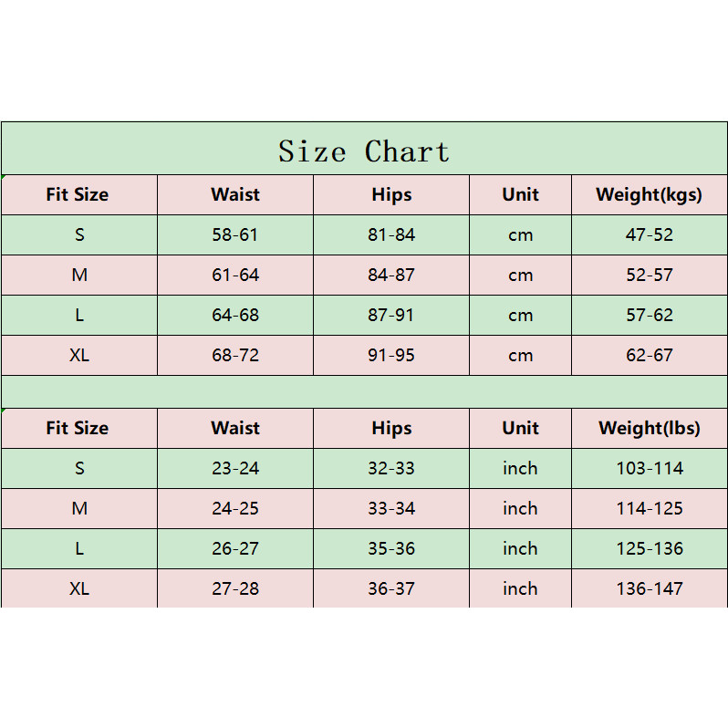The height and width of the screenshot is (728, 728).
Task: Select the waist cell 68-72
Action: click(x=235, y=355)
